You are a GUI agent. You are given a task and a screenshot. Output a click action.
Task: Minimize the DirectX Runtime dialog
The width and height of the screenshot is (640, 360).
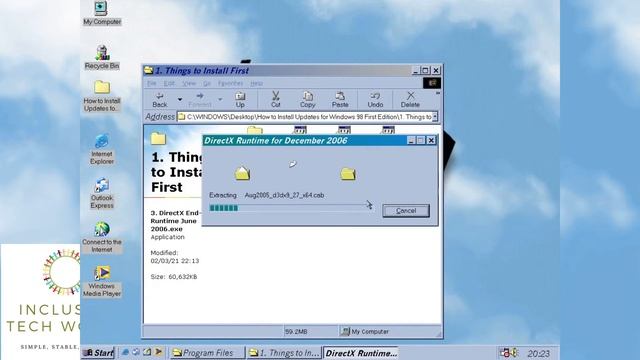pos(411,140)
